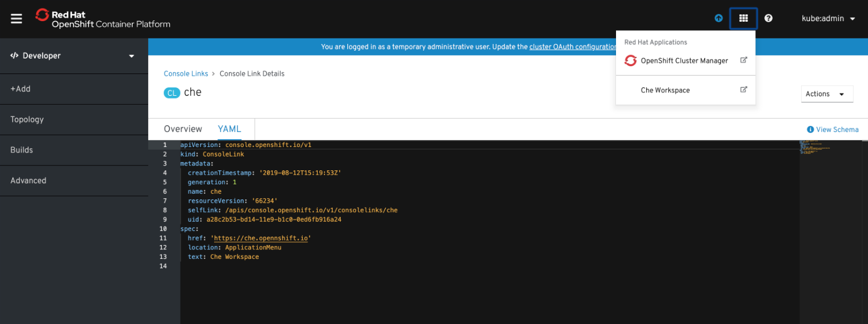Image resolution: width=868 pixels, height=324 pixels.
Task: Open the kube:admin user menu
Action: 828,18
